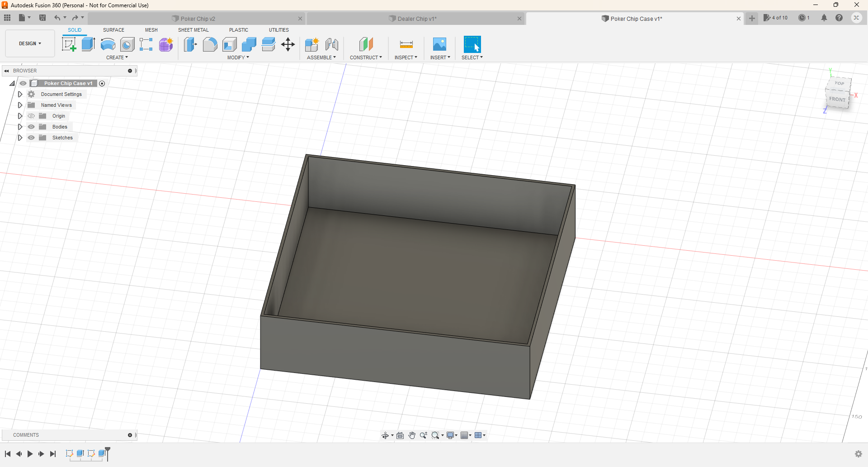Switch to the Poker Chip v2 document tab

point(197,19)
